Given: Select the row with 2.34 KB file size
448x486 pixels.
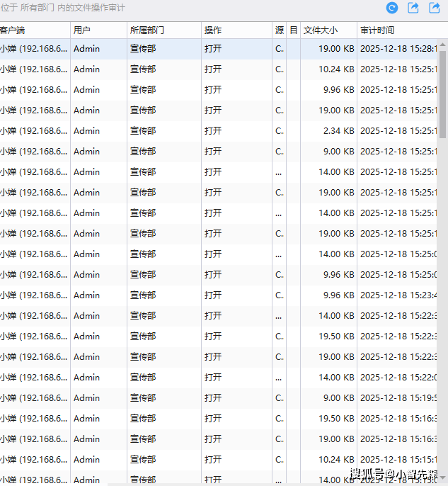Looking at the screenshot, I should pos(212,131).
